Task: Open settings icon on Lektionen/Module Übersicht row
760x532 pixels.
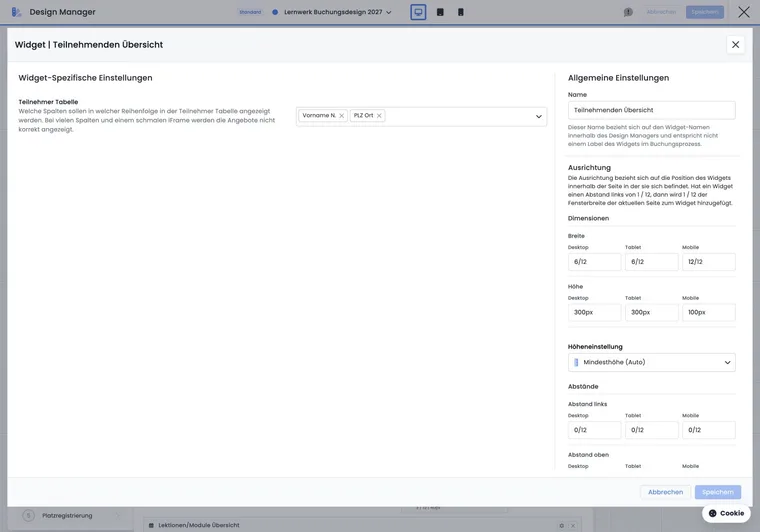Action: (561, 525)
